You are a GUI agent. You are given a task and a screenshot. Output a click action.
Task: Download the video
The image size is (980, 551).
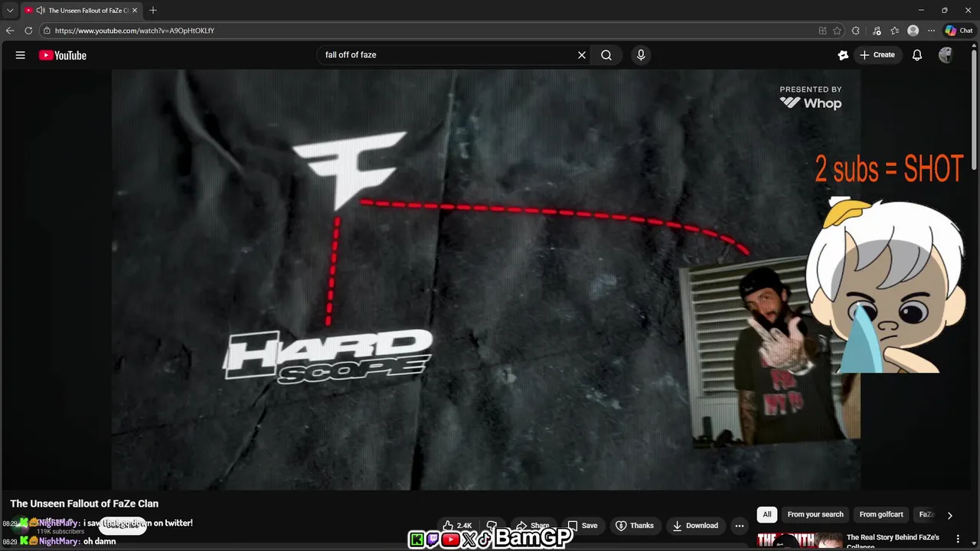pyautogui.click(x=695, y=526)
